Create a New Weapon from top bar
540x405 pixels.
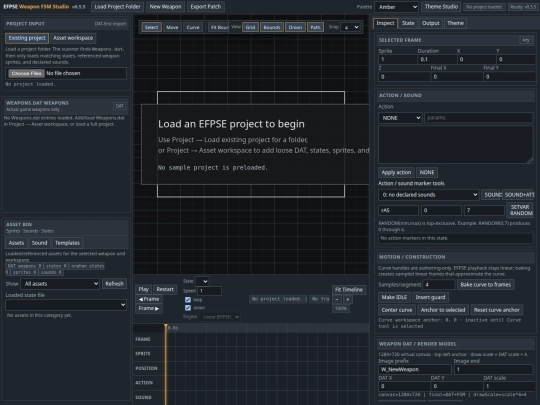point(165,7)
